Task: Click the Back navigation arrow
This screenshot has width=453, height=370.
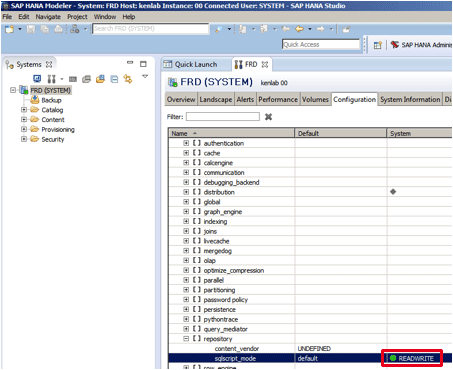Action: click(x=299, y=29)
